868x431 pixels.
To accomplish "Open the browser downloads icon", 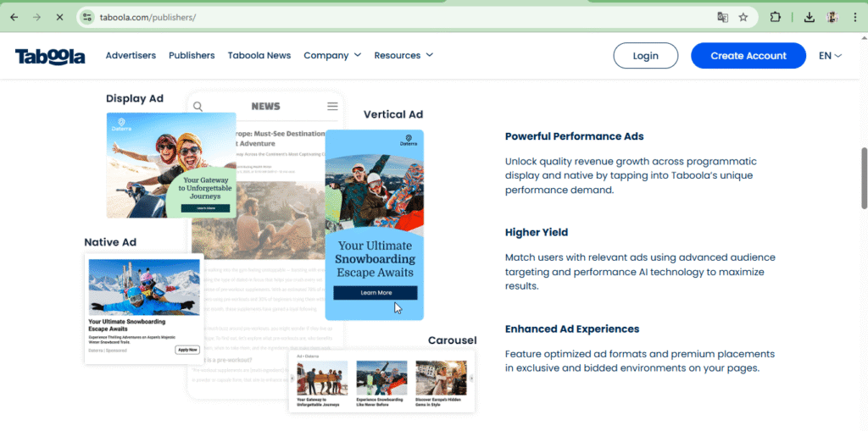I will coord(810,17).
